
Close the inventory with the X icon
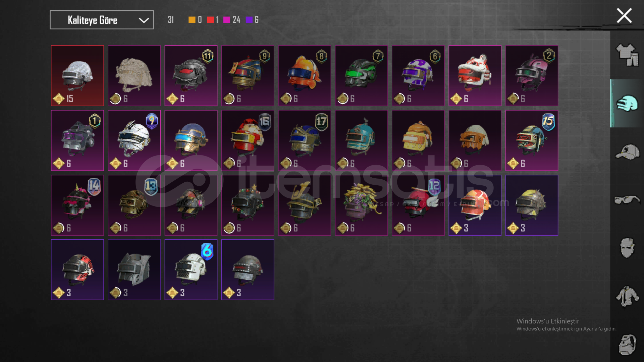click(x=624, y=16)
